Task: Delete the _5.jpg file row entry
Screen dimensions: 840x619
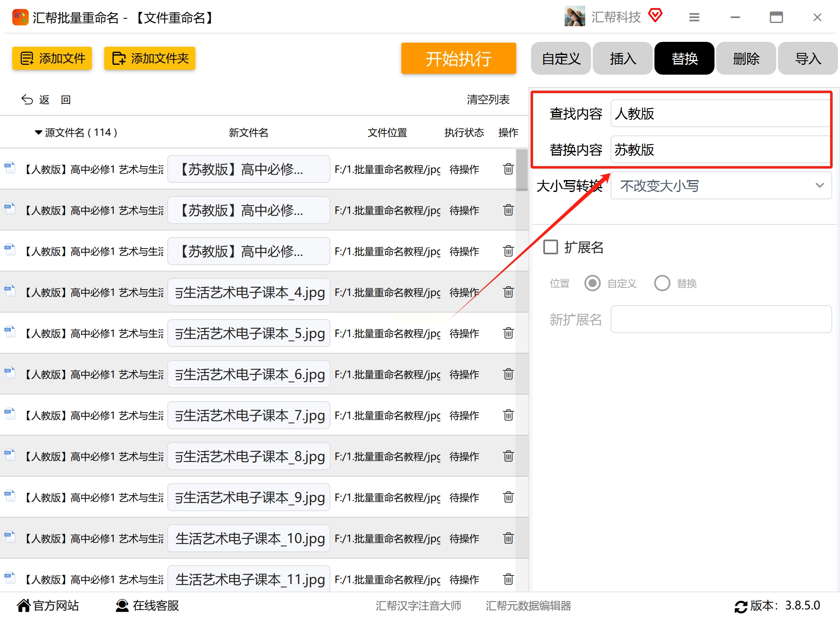Action: [x=508, y=333]
